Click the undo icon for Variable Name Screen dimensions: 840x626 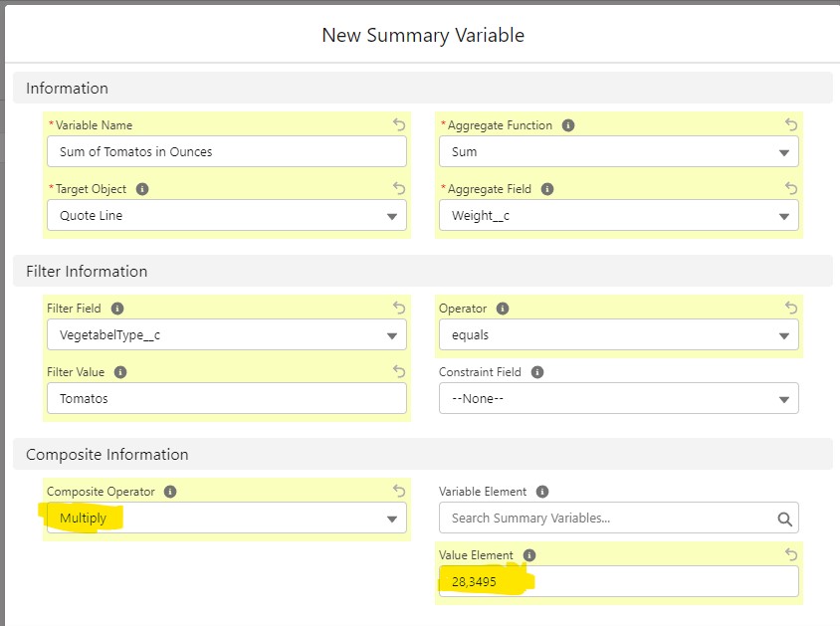pos(399,125)
